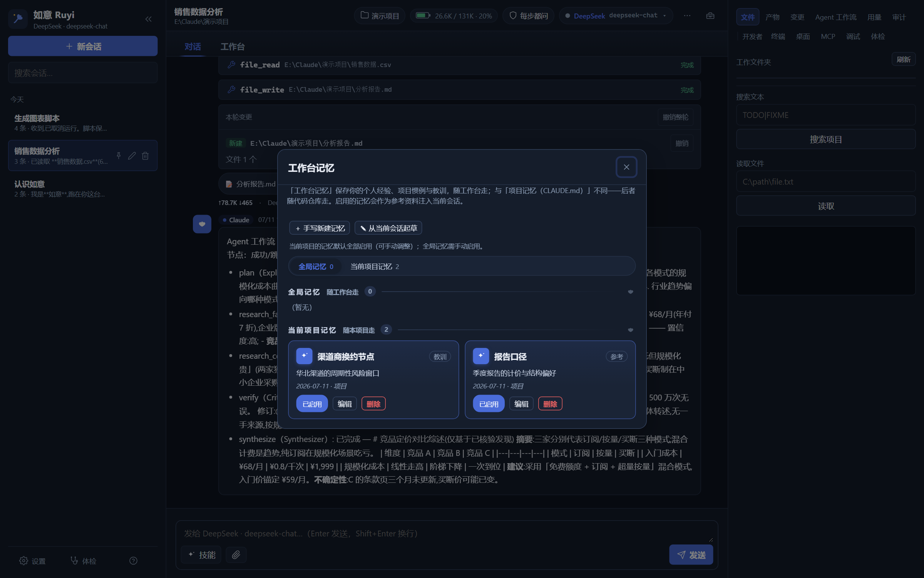Delete the 销售数据分析 conversation with trash icon
This screenshot has height=578, width=924.
coord(145,156)
